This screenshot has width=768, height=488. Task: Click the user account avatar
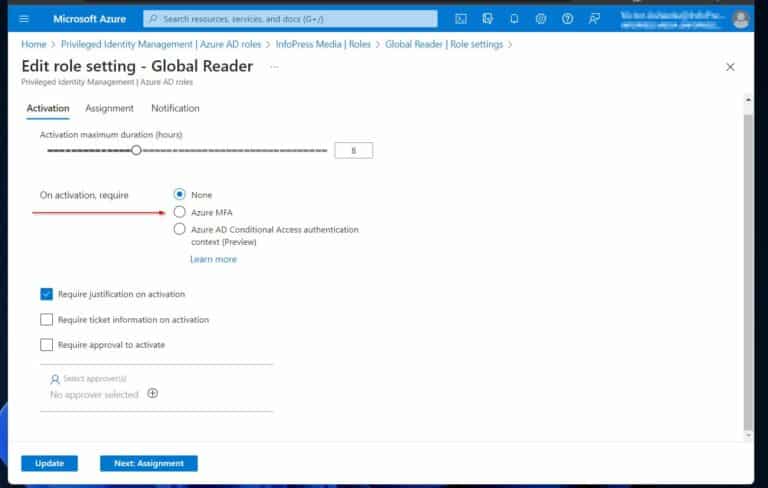(741, 20)
